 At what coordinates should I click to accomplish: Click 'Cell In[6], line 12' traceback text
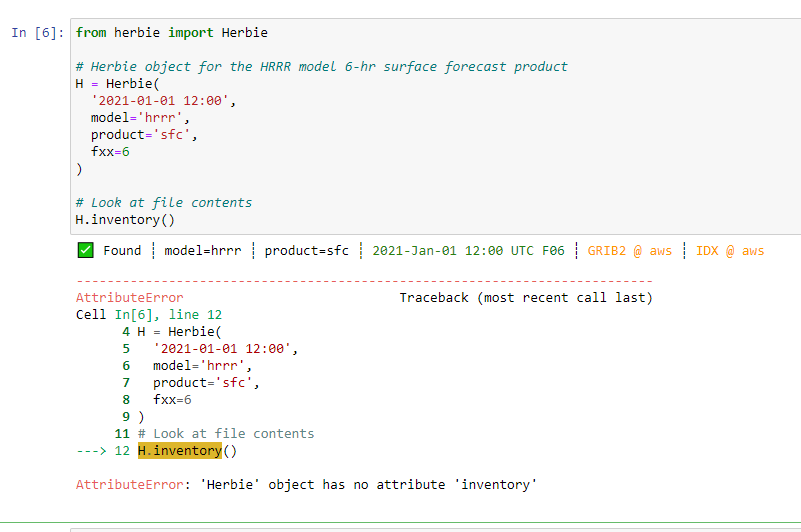click(149, 315)
